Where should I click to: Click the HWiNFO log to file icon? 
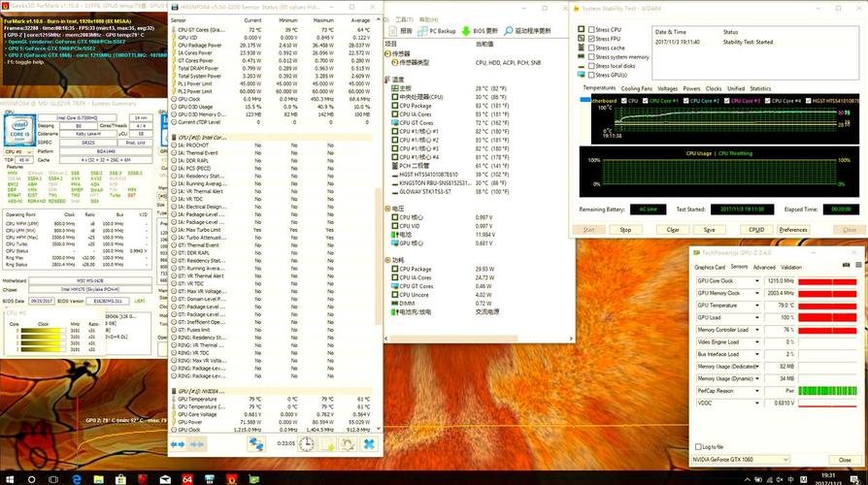pyautogui.click(x=328, y=443)
